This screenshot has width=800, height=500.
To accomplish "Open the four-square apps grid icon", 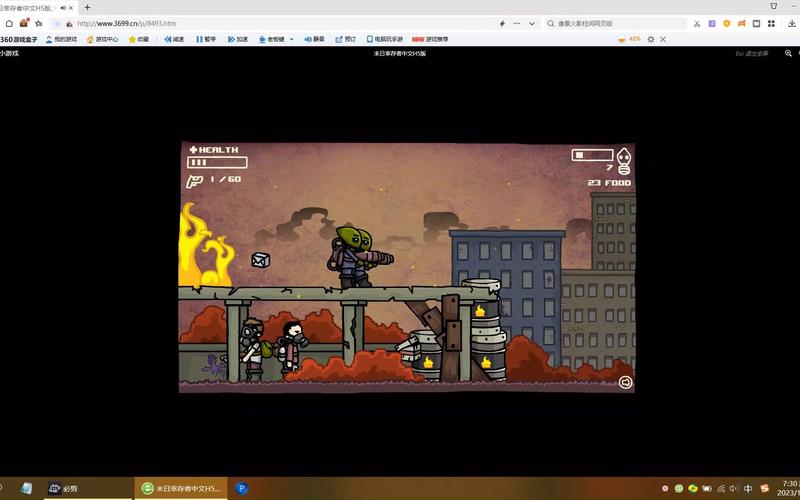I will [772, 23].
